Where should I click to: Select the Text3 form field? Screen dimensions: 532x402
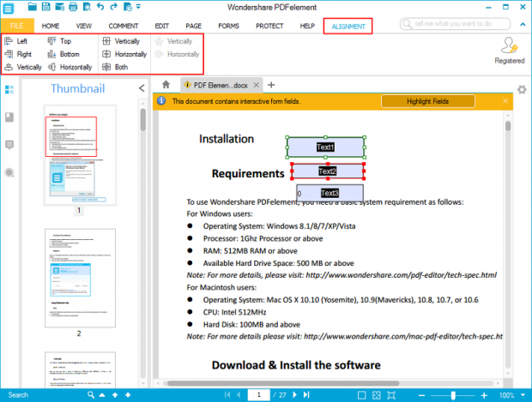[x=329, y=193]
